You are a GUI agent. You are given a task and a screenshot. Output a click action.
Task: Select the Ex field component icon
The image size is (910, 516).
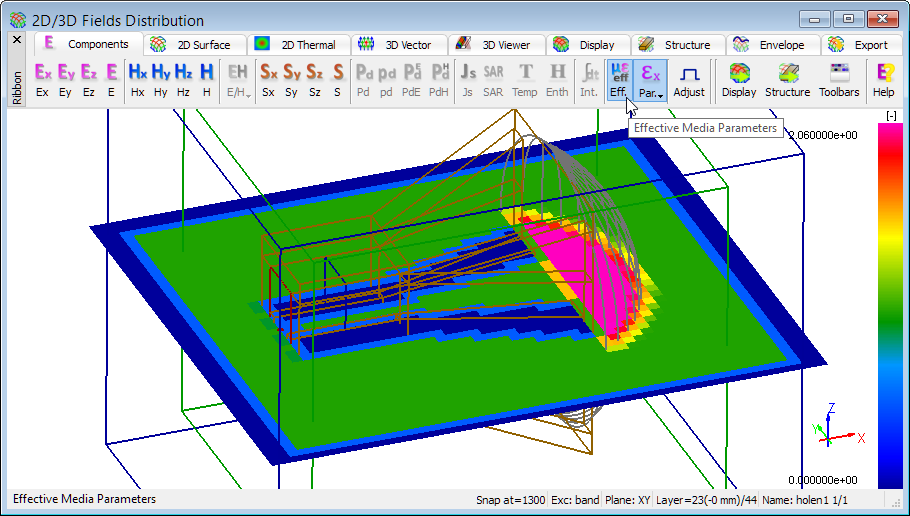(x=42, y=79)
